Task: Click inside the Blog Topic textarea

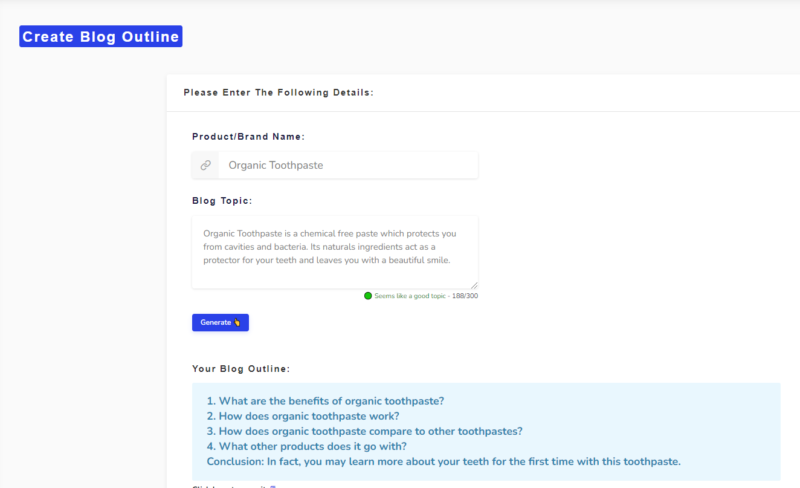Action: (x=334, y=250)
